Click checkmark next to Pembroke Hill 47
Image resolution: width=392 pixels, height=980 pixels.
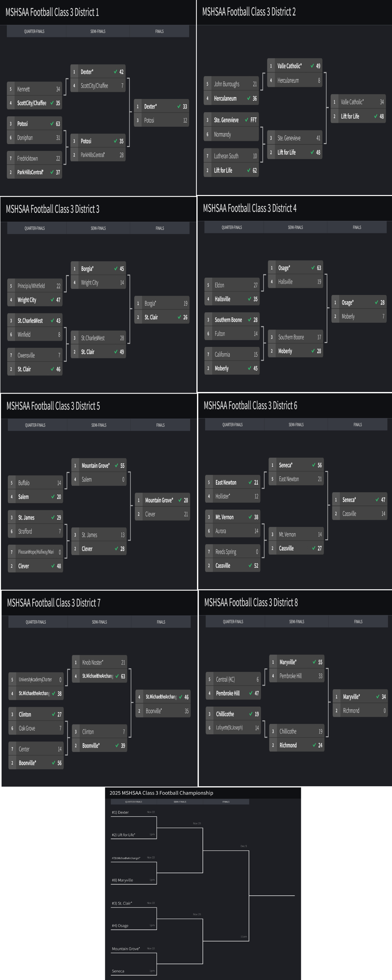251,693
